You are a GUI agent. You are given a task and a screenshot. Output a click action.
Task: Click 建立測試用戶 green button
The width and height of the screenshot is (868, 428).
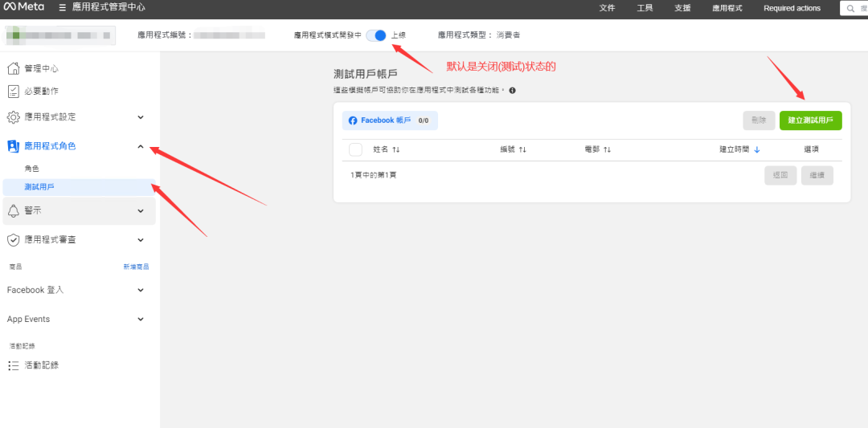click(810, 120)
